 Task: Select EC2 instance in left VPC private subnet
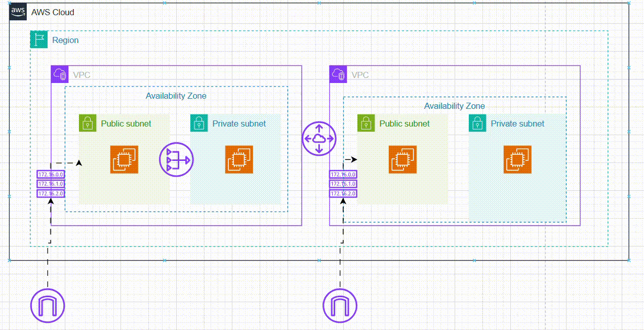(x=239, y=160)
